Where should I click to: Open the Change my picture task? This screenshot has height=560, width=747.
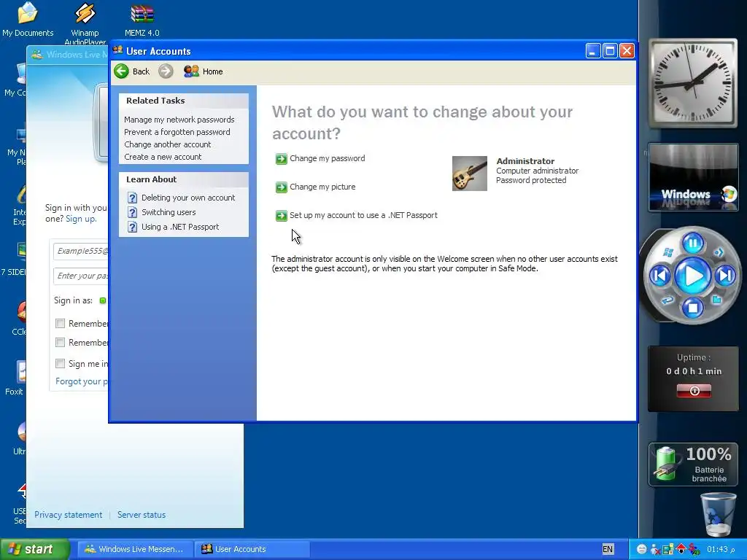[x=322, y=187]
